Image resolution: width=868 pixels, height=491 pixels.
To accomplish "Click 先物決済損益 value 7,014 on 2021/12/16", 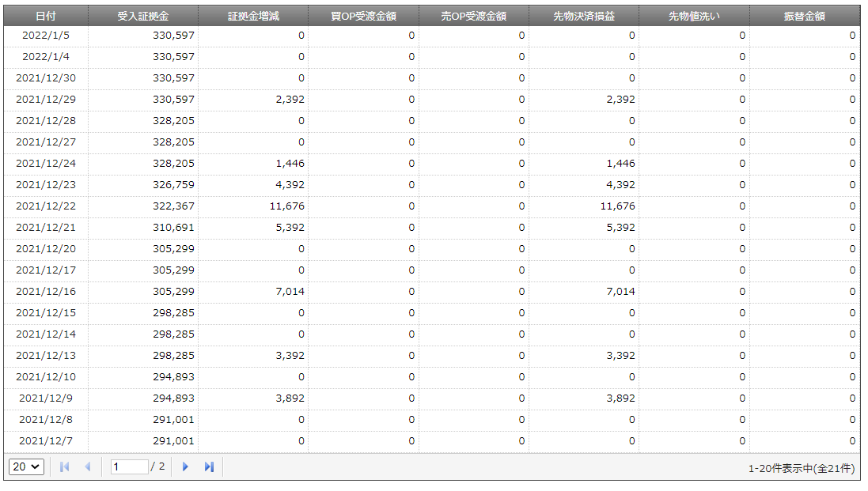I will 620,292.
